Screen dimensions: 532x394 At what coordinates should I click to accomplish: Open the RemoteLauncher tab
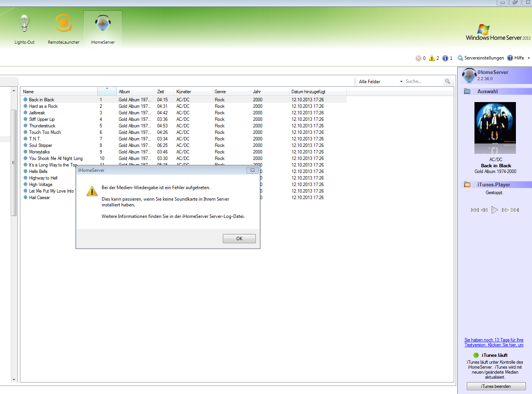pyautogui.click(x=64, y=29)
